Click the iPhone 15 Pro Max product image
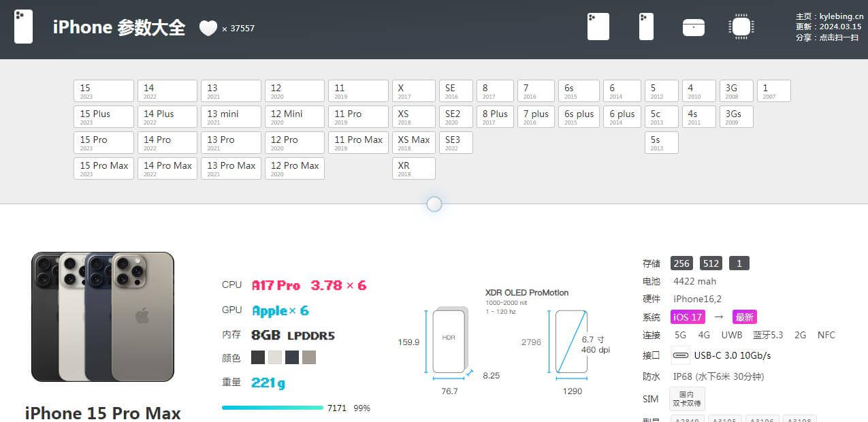 (103, 316)
